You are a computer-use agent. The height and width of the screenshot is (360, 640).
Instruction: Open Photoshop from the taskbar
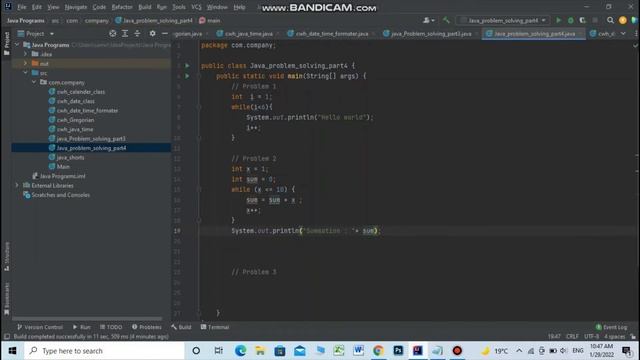coord(398,351)
